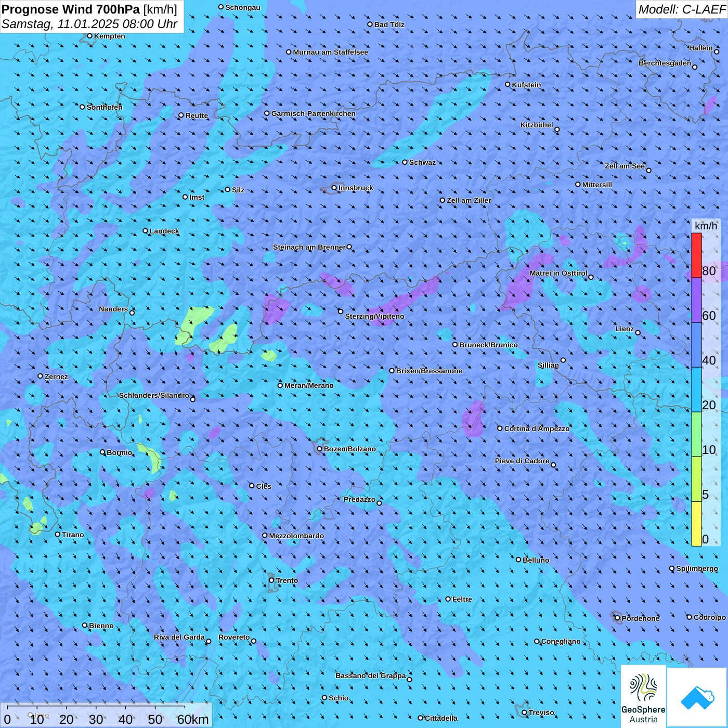Click the Hallein label
The image size is (728, 728).
pos(701,48)
